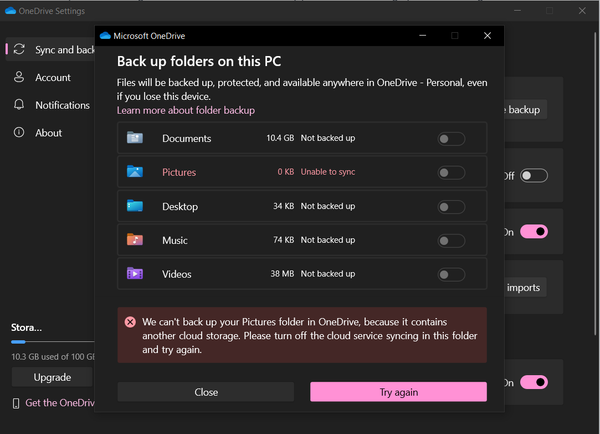Open the Get the OneDrive mobile app link

[60, 403]
